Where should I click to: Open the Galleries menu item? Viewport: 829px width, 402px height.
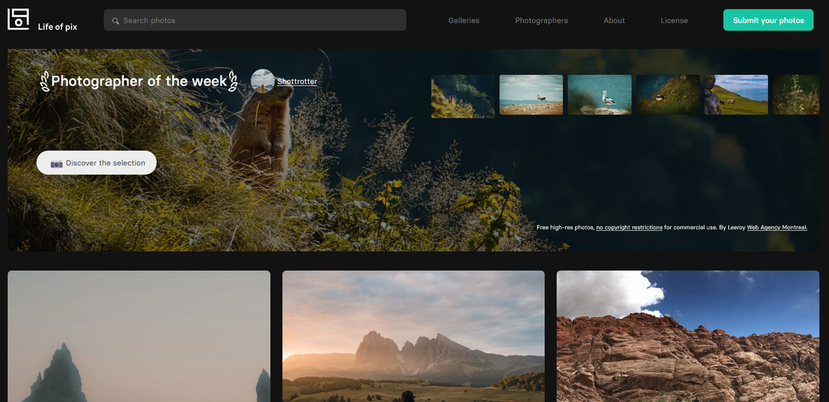(x=463, y=20)
